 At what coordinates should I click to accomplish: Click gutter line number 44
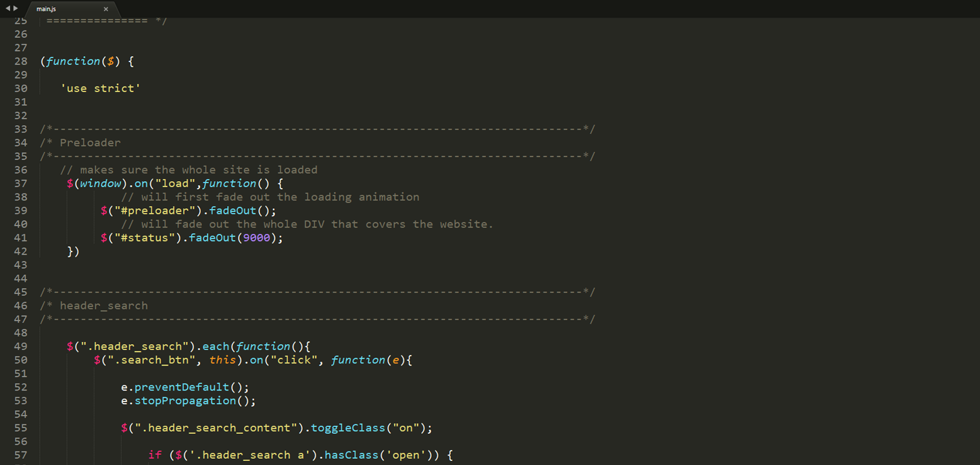point(20,278)
